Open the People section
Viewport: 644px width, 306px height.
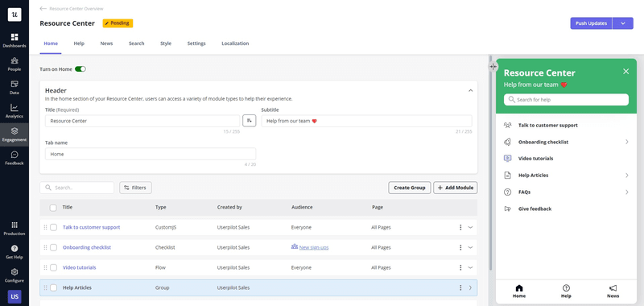[14, 64]
